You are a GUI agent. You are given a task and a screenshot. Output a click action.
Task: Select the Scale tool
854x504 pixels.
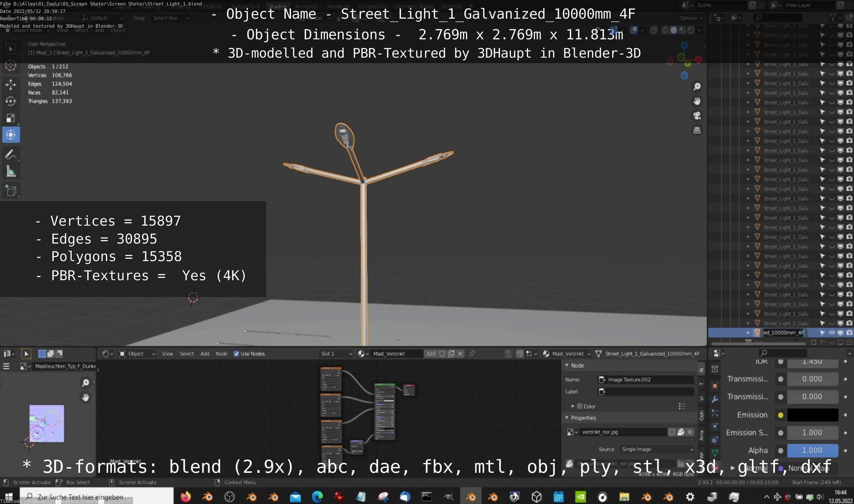click(x=11, y=118)
